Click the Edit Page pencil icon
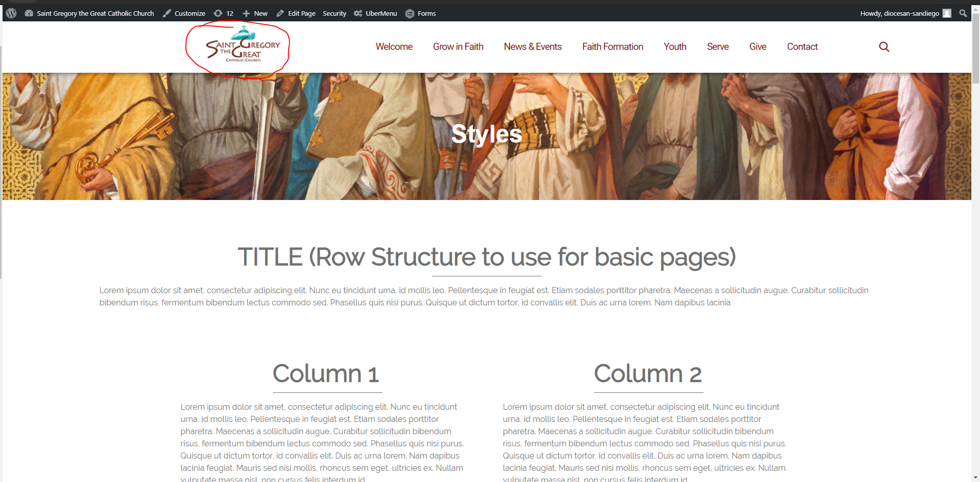The image size is (980, 482). pyautogui.click(x=281, y=13)
